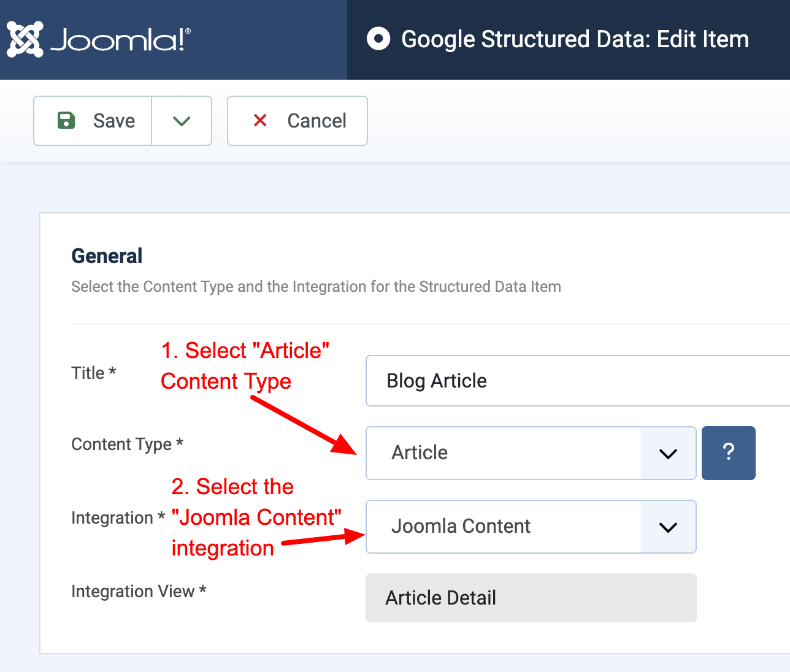
Task: Click the Title * field label
Action: (93, 372)
